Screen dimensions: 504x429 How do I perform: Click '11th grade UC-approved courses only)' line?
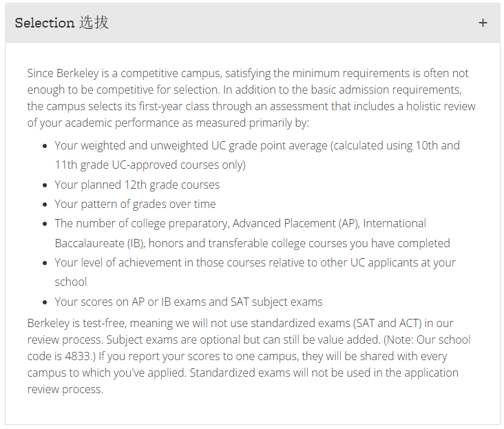coord(150,165)
